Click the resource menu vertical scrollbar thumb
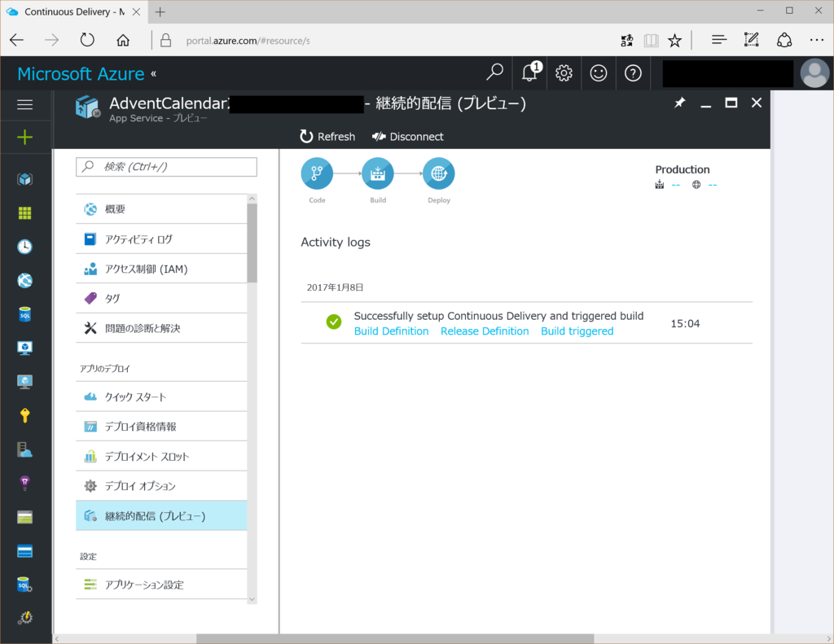Screen dimensions: 834x644 pos(252,243)
